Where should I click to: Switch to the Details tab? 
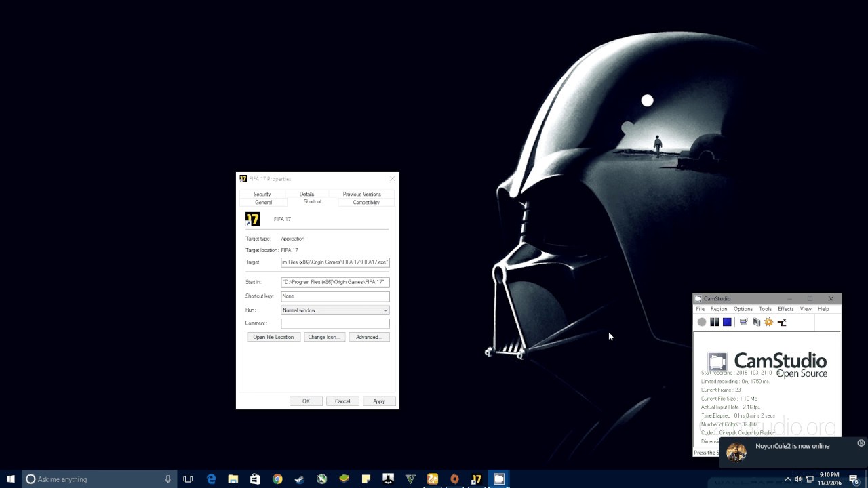click(307, 194)
